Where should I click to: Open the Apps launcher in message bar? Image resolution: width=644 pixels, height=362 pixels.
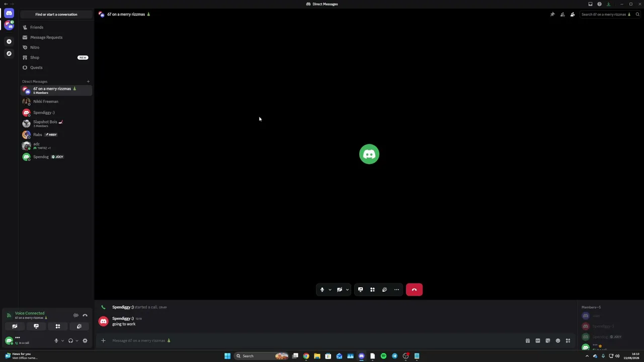pyautogui.click(x=568, y=341)
